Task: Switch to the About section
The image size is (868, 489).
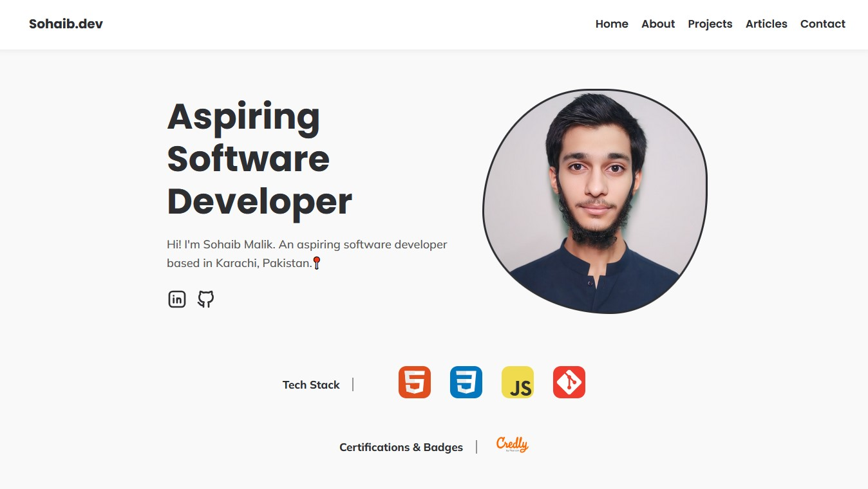Action: tap(657, 24)
